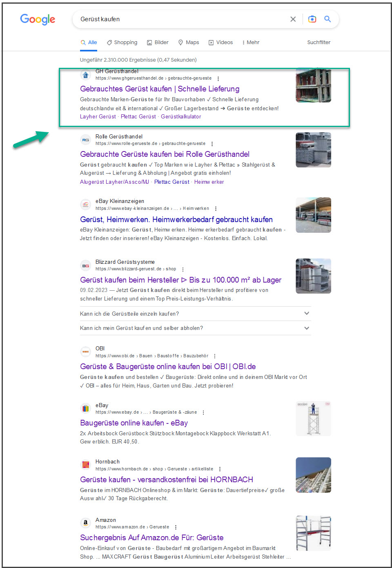Click the Rolle Gerüsthandel result thumbnail
This screenshot has height=568, width=392.
pos(313,150)
